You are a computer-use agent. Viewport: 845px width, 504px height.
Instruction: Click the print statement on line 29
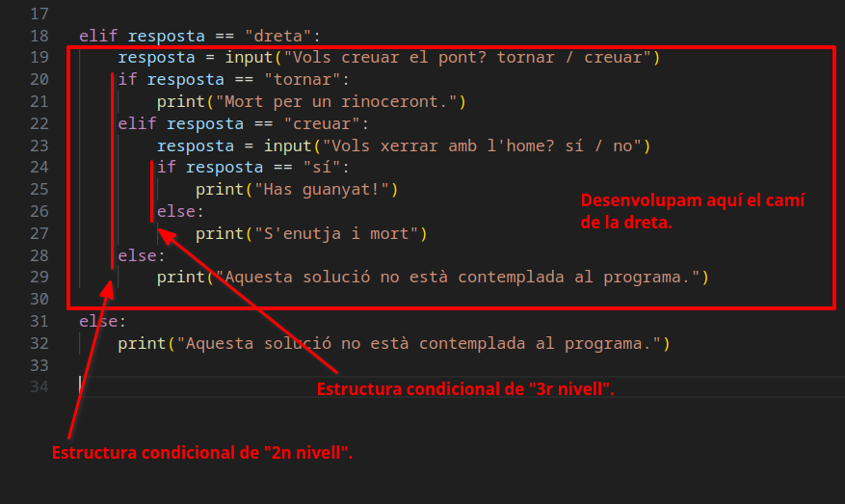click(433, 278)
